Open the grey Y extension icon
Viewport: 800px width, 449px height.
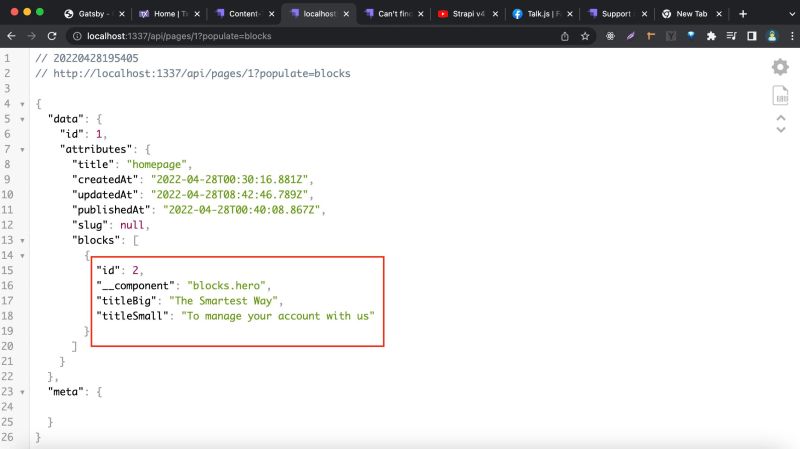point(671,36)
